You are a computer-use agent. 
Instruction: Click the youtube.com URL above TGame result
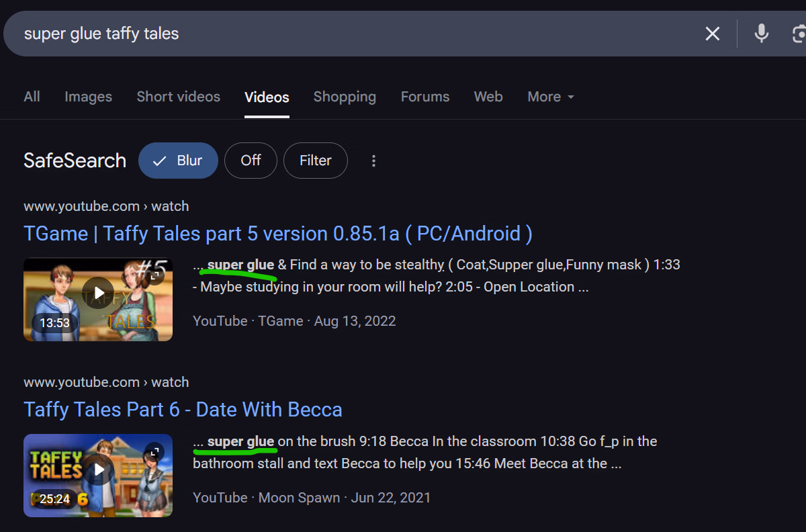[x=106, y=206]
